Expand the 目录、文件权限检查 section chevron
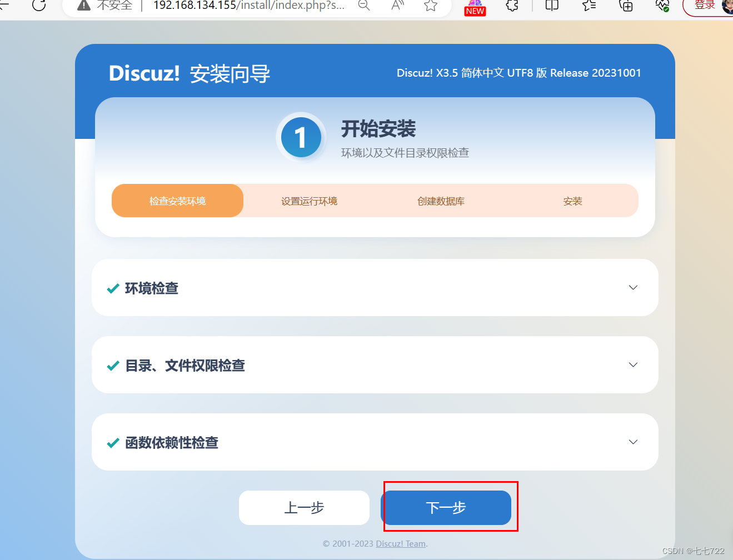 click(x=633, y=364)
